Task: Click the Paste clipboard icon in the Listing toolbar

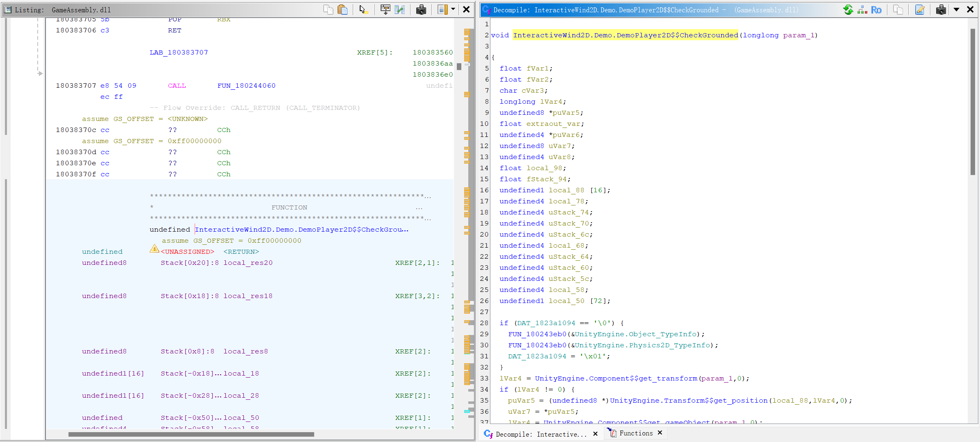Action: (x=343, y=9)
